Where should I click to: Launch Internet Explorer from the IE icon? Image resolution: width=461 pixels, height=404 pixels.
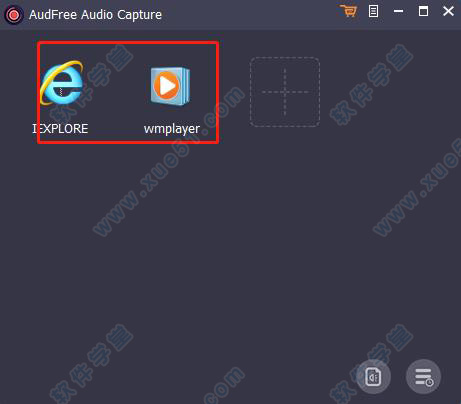click(62, 83)
